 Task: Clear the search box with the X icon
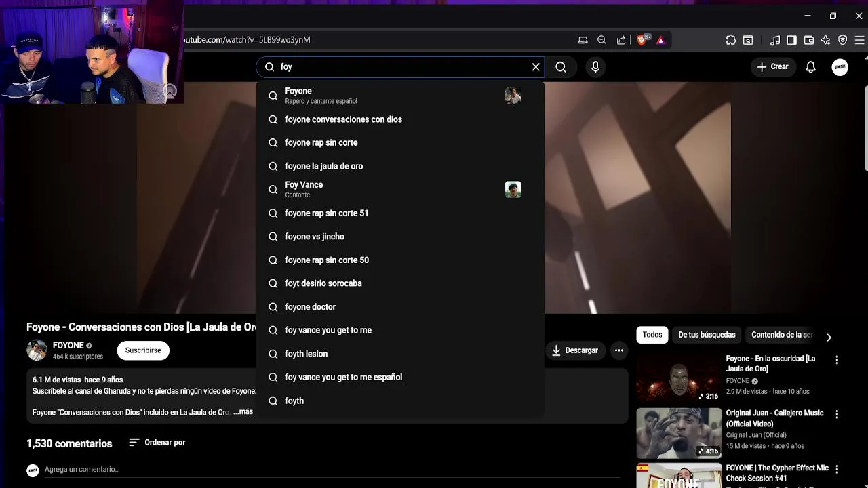point(536,67)
